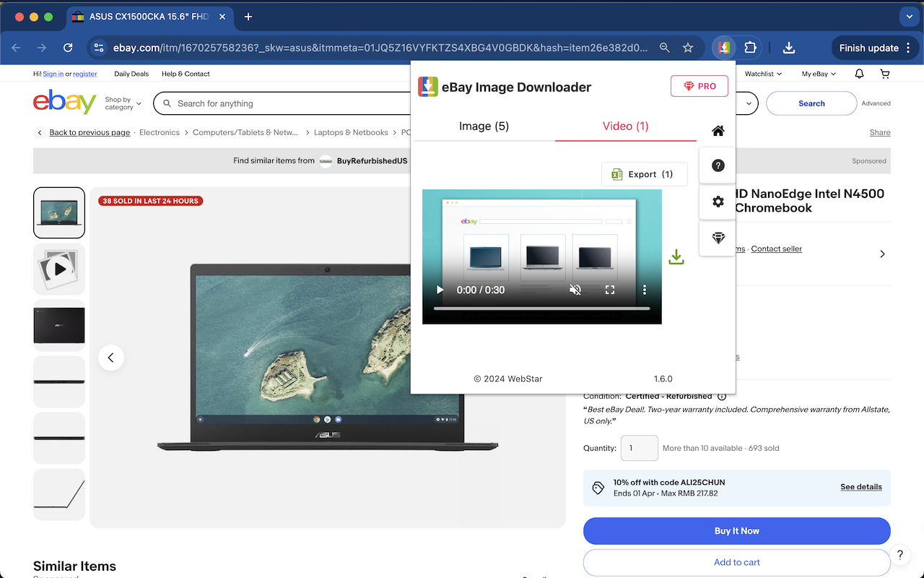
Task: Switch to the Video (1) tab
Action: tap(625, 126)
